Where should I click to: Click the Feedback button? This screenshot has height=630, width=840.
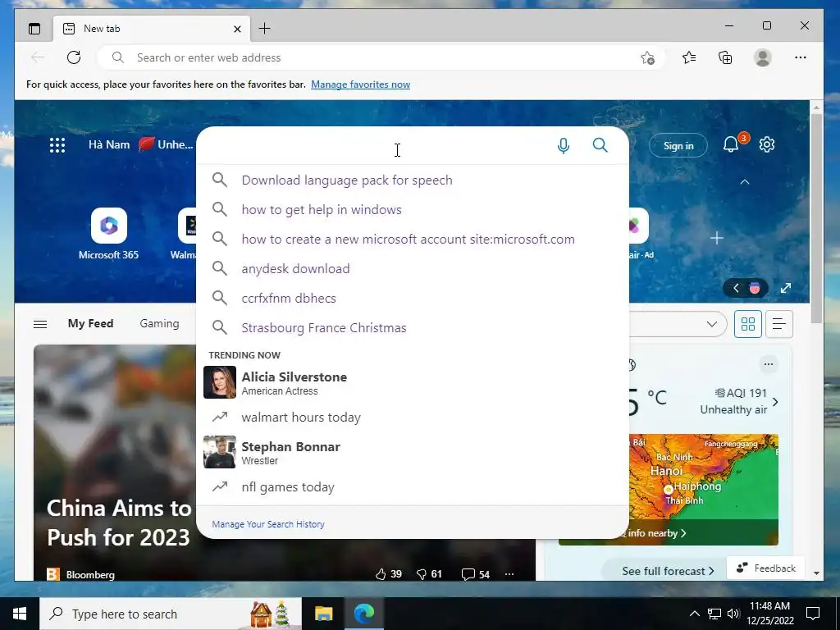pyautogui.click(x=766, y=568)
